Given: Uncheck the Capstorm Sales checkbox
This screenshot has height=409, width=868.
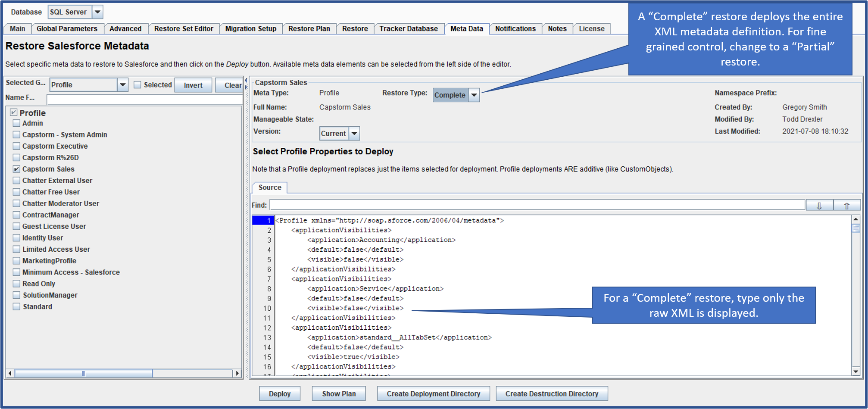Looking at the screenshot, I should tap(16, 169).
